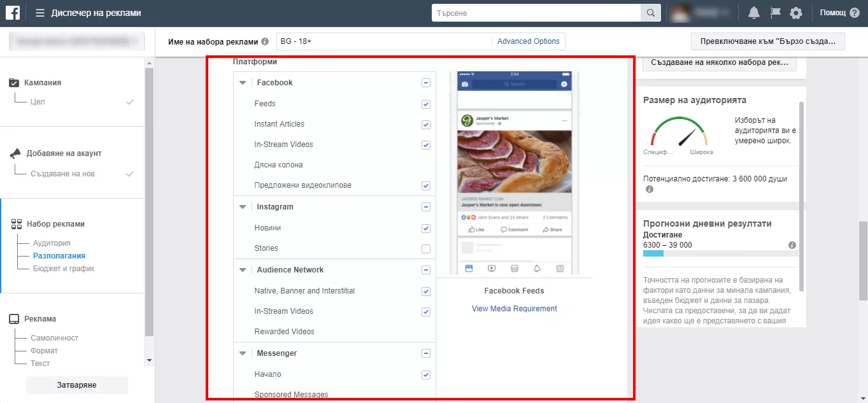The width and height of the screenshot is (868, 403).
Task: Click info icon beside Достигане estimate
Action: [792, 245]
